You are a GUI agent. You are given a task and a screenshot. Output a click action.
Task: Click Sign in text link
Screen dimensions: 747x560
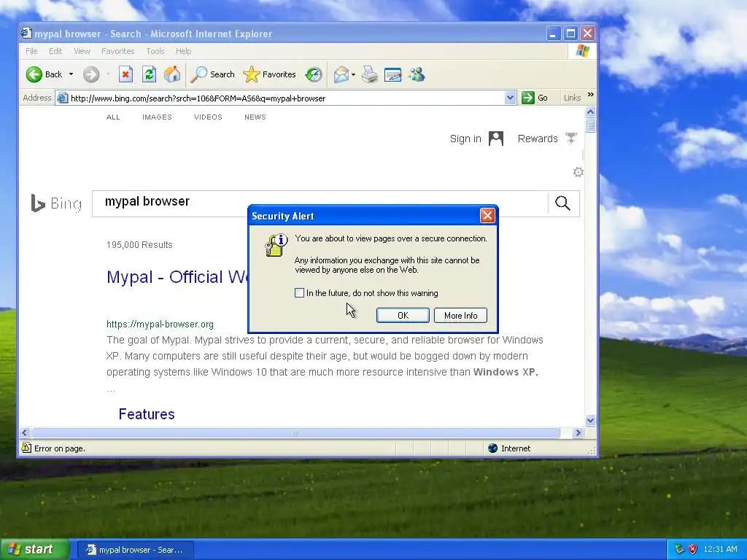tap(465, 139)
